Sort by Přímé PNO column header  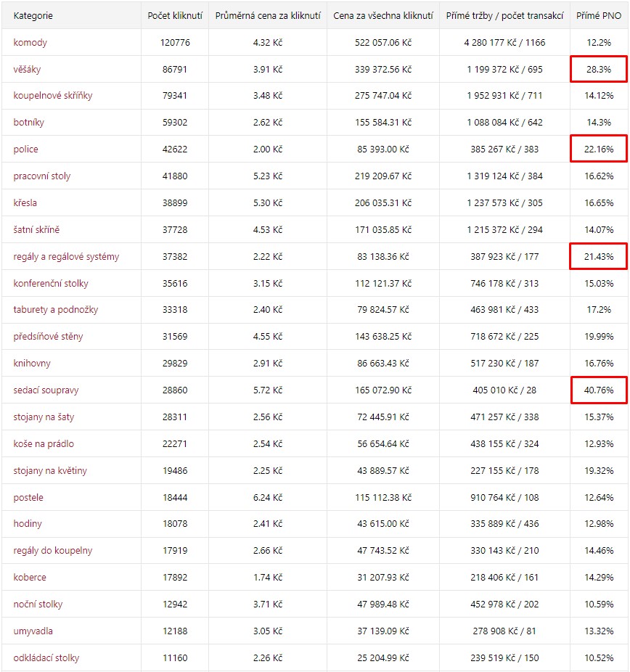coord(599,16)
